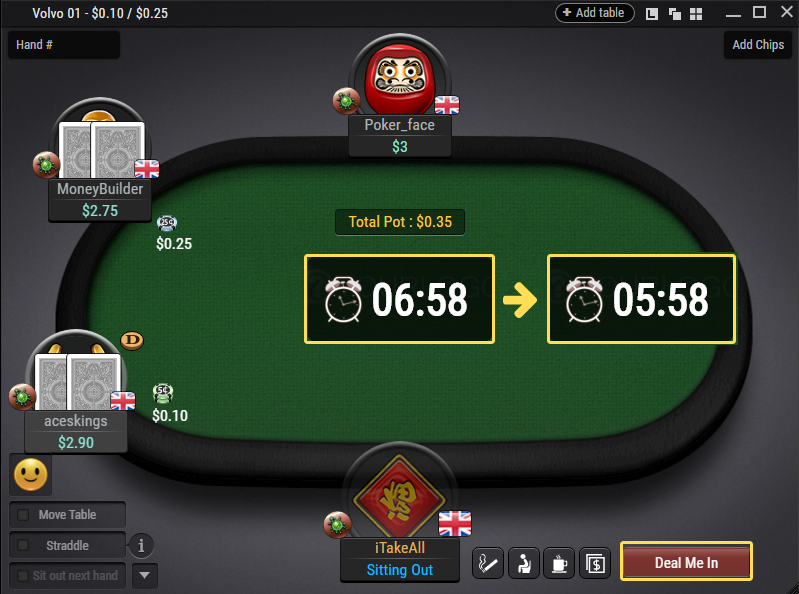Click the restroom break icon button
This screenshot has width=799, height=594.
(524, 563)
